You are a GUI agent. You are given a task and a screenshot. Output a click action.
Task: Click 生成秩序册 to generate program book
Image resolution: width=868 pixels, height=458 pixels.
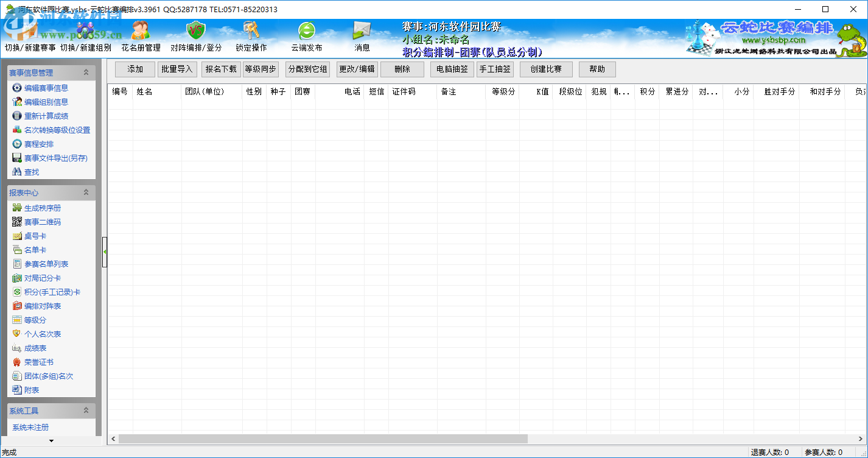[x=43, y=208]
